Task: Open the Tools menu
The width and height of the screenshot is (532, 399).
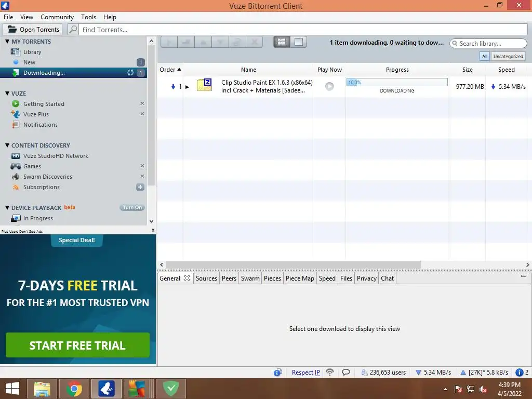Action: [88, 17]
